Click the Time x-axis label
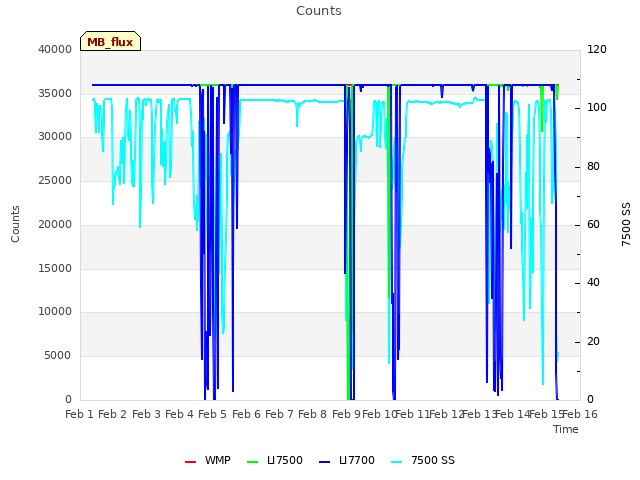The width and height of the screenshot is (640, 480). pyautogui.click(x=566, y=429)
